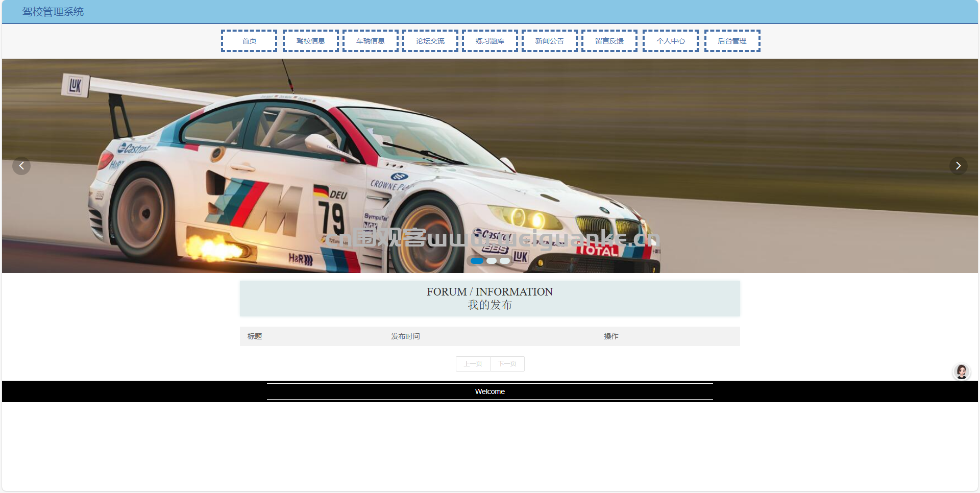The width and height of the screenshot is (980, 493).
Task: Click the 下一页 next page button
Action: (507, 364)
